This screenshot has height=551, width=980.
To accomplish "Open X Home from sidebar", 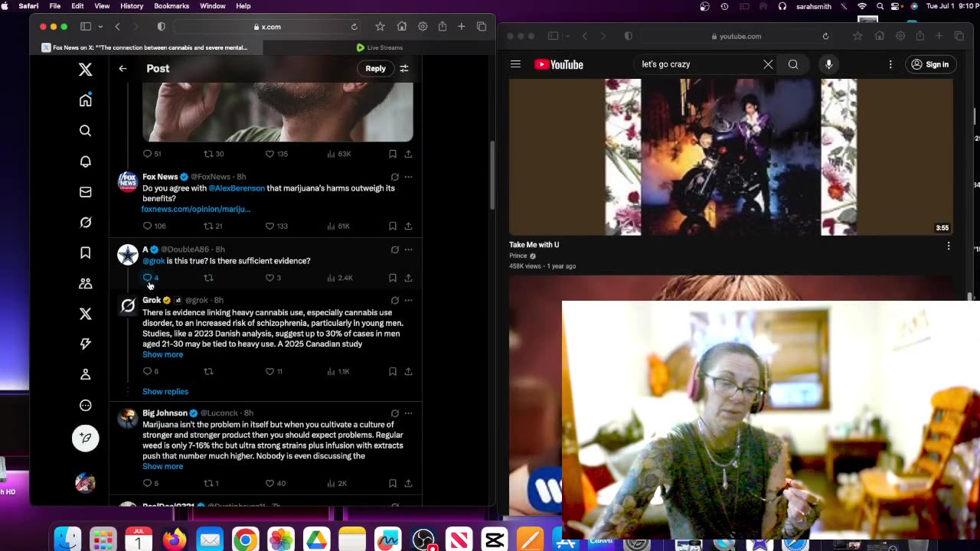I will pos(85,100).
